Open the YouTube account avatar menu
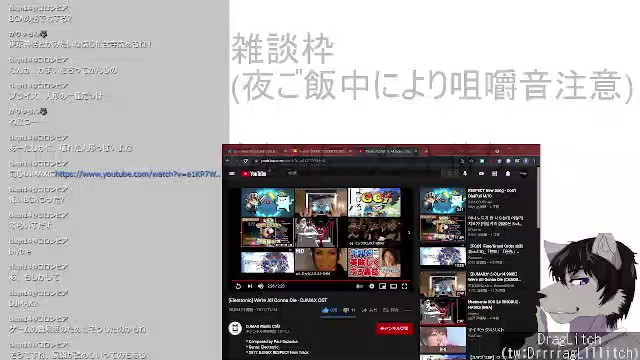 pyautogui.click(x=523, y=173)
